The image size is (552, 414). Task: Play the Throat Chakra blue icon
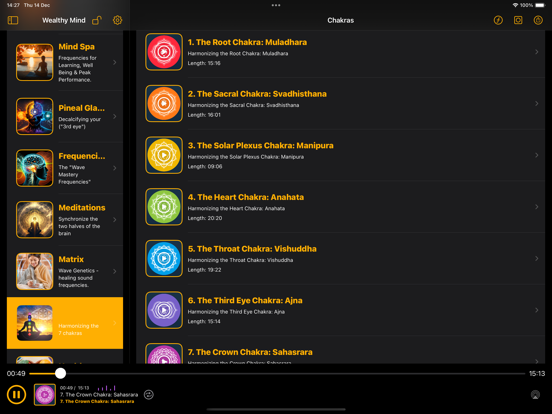[x=164, y=258]
